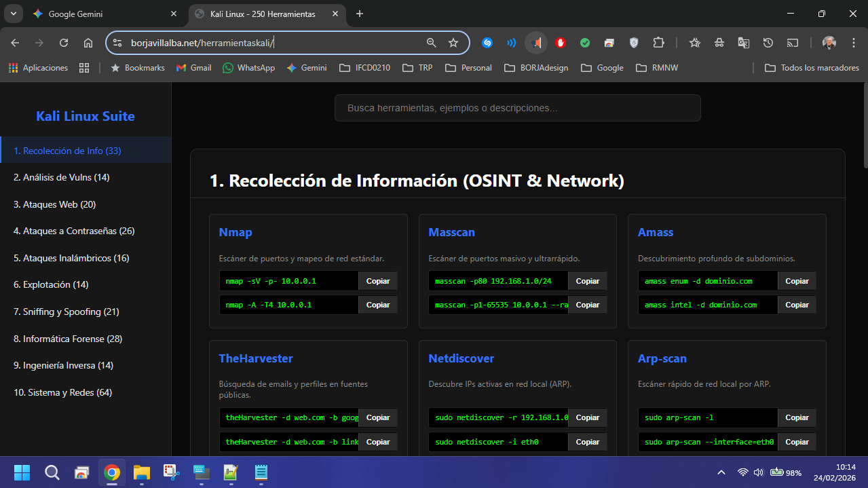
Task: Open File Explorer from the taskbar
Action: click(141, 472)
